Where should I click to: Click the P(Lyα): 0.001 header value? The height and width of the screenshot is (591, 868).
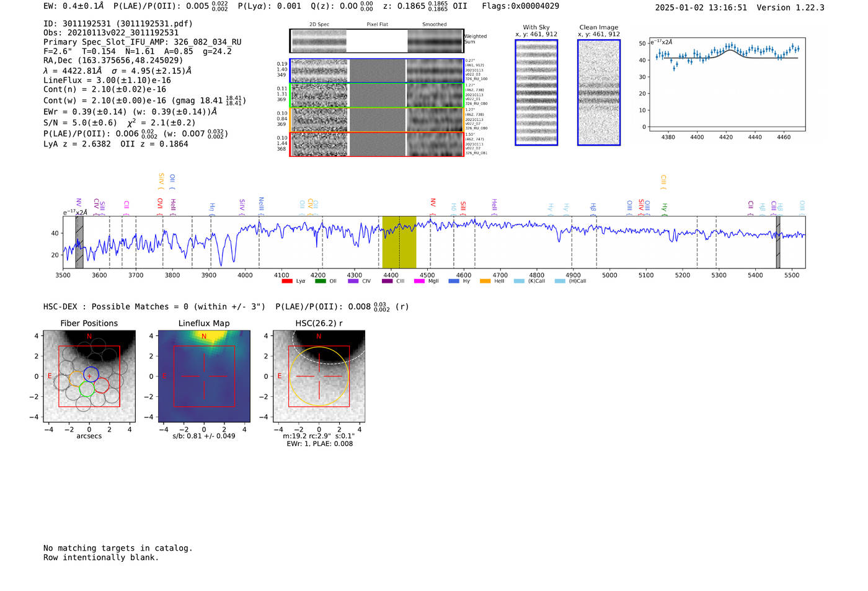pyautogui.click(x=269, y=6)
